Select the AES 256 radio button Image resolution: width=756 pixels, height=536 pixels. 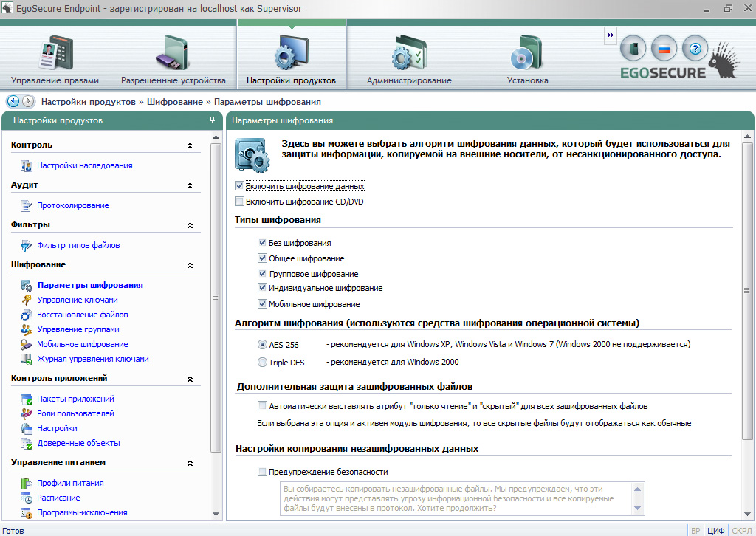tap(262, 344)
